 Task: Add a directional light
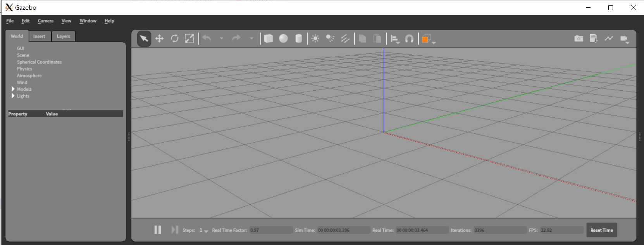[x=345, y=38]
